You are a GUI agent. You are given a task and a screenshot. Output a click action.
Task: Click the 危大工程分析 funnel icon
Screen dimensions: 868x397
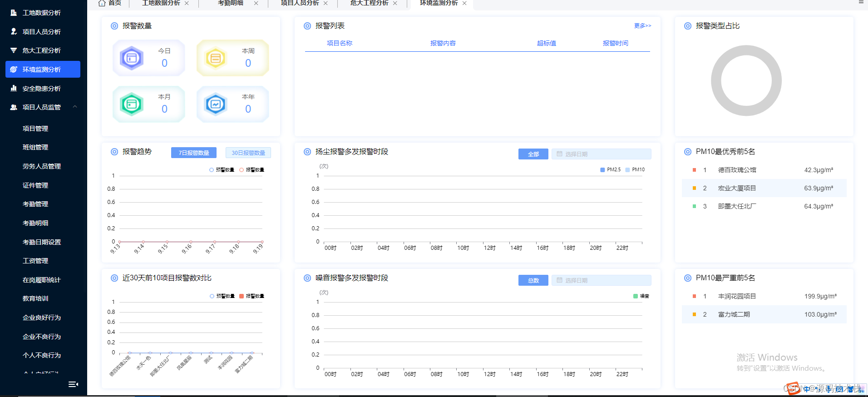click(14, 50)
